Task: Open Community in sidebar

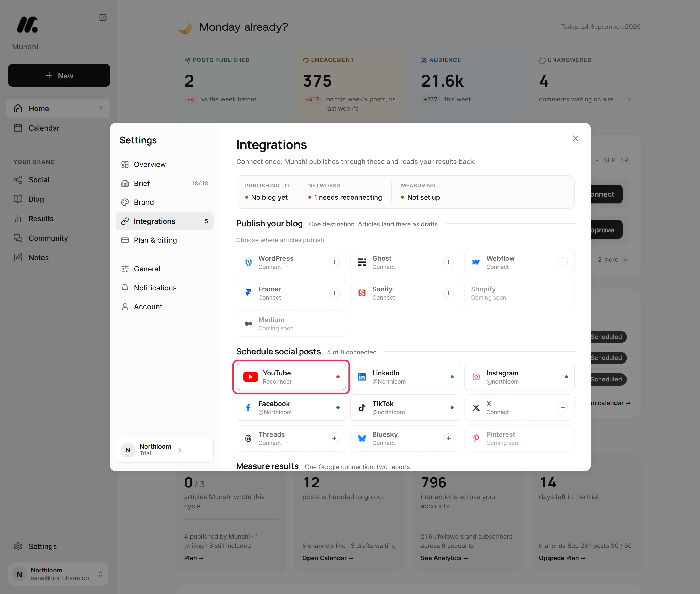Action: (58, 238)
